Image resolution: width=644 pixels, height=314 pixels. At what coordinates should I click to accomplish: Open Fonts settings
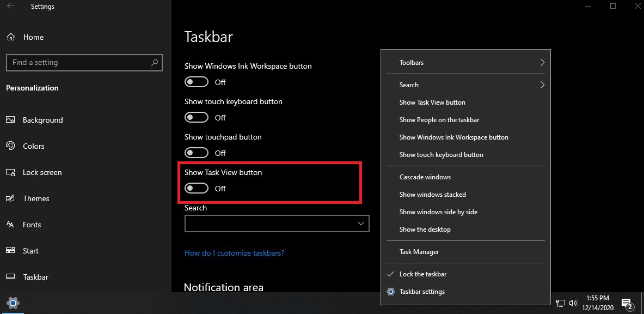23,225
